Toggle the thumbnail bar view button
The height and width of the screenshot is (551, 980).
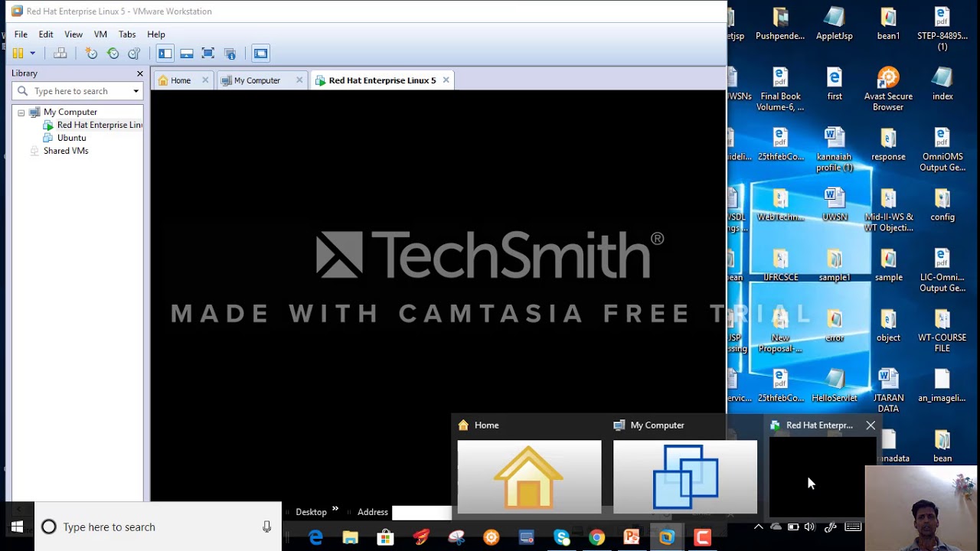pos(187,54)
